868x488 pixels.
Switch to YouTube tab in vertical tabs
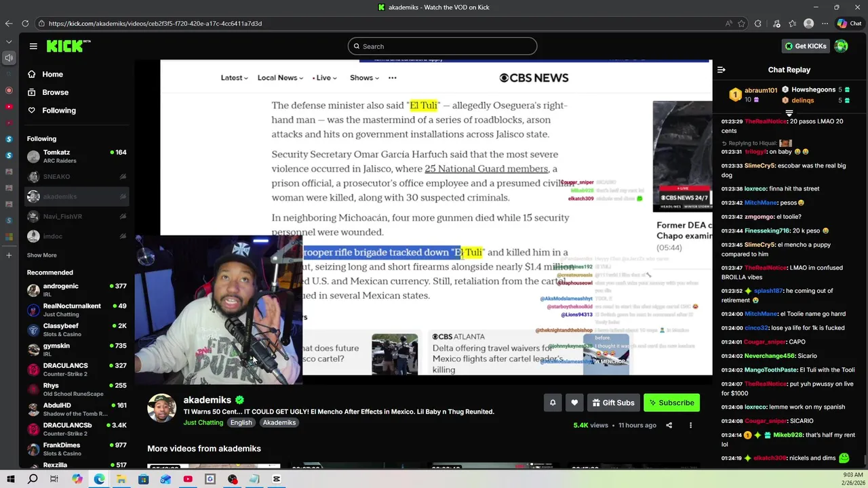[x=9, y=106]
